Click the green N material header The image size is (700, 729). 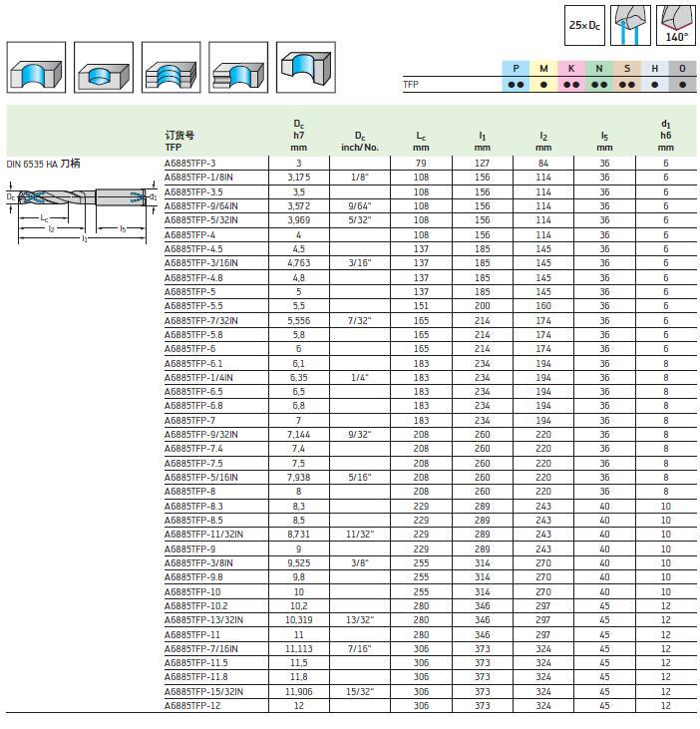599,69
